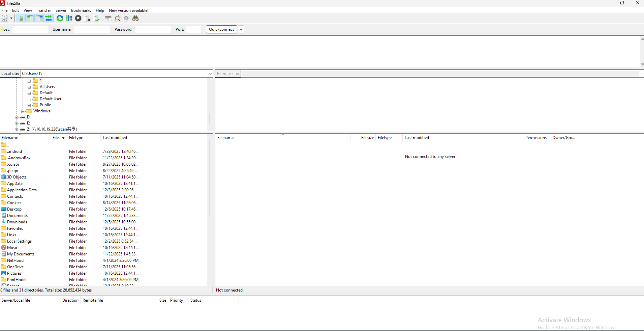
Task: Toggle synchronized browsing
Action: (126, 18)
